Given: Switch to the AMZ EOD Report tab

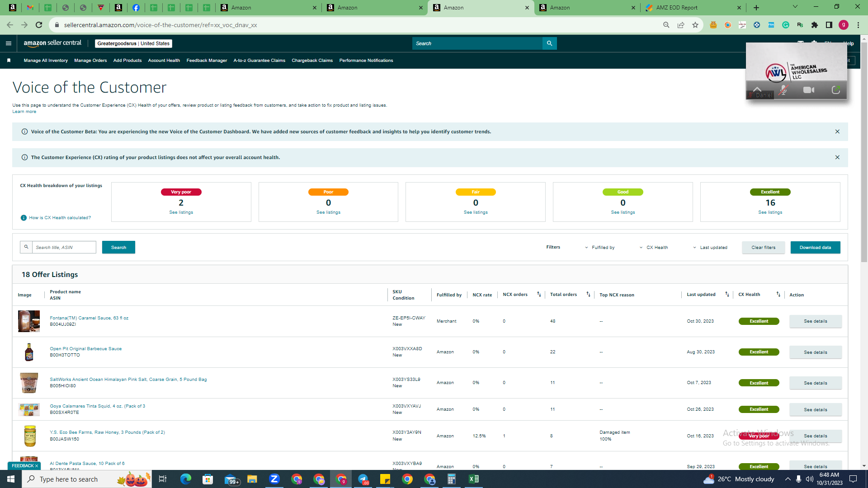Looking at the screenshot, I should 693,8.
